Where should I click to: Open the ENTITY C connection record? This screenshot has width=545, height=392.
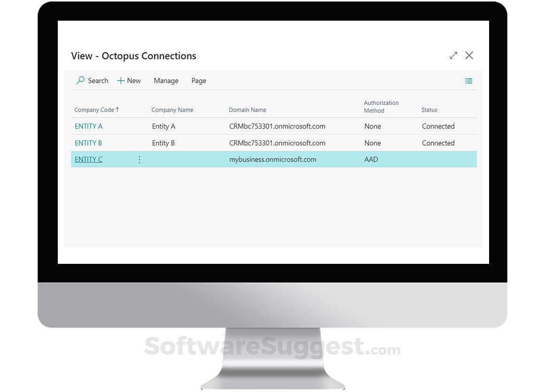88,159
